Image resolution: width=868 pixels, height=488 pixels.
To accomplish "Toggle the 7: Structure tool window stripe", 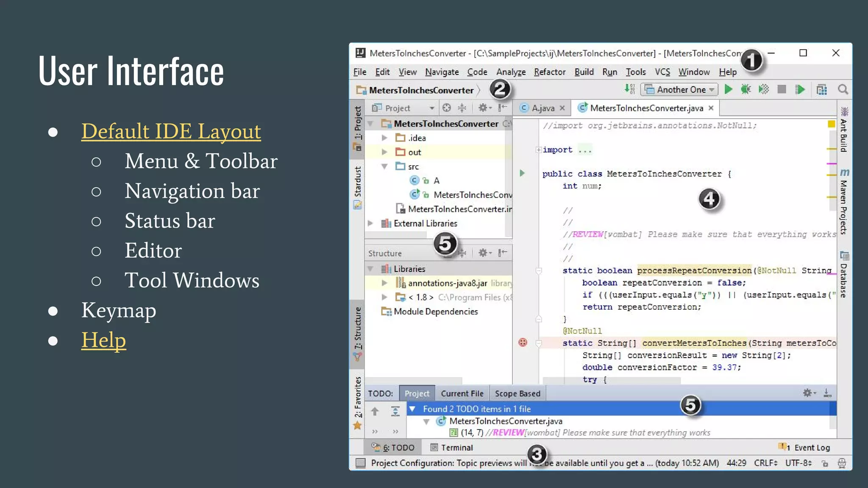I will [358, 334].
